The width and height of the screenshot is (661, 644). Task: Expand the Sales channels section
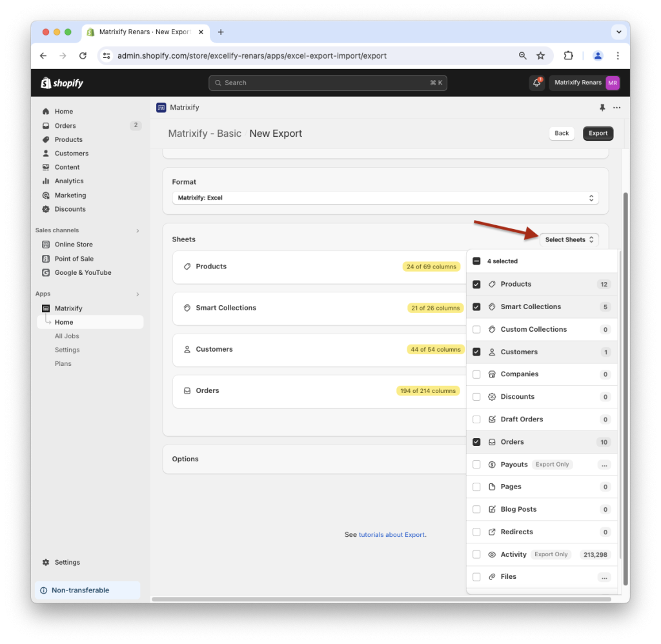[137, 230]
